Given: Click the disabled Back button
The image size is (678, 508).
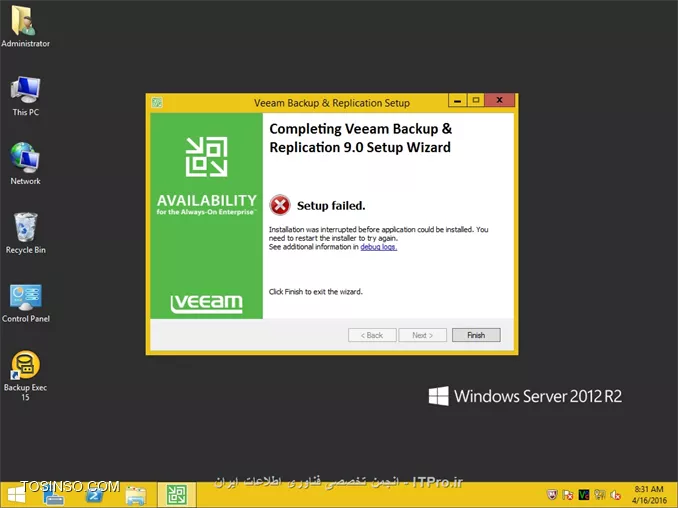Looking at the screenshot, I should point(372,335).
